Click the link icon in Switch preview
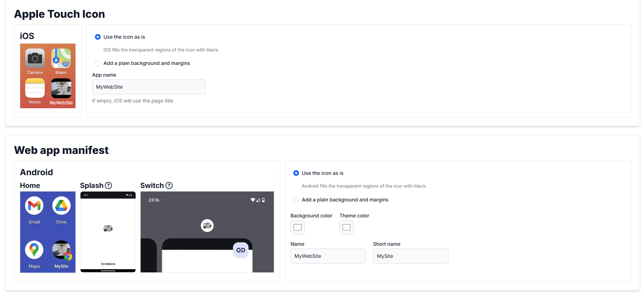The height and width of the screenshot is (294, 644). click(x=241, y=250)
